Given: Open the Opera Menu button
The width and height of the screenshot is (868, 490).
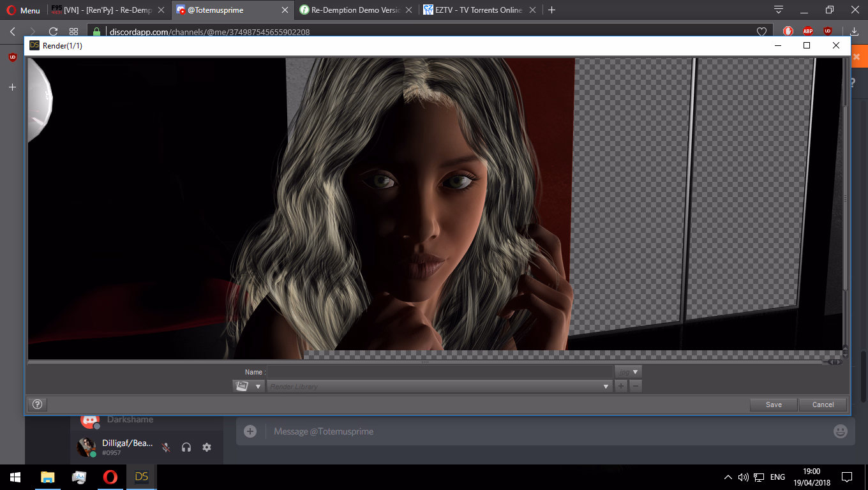Looking at the screenshot, I should 23,10.
